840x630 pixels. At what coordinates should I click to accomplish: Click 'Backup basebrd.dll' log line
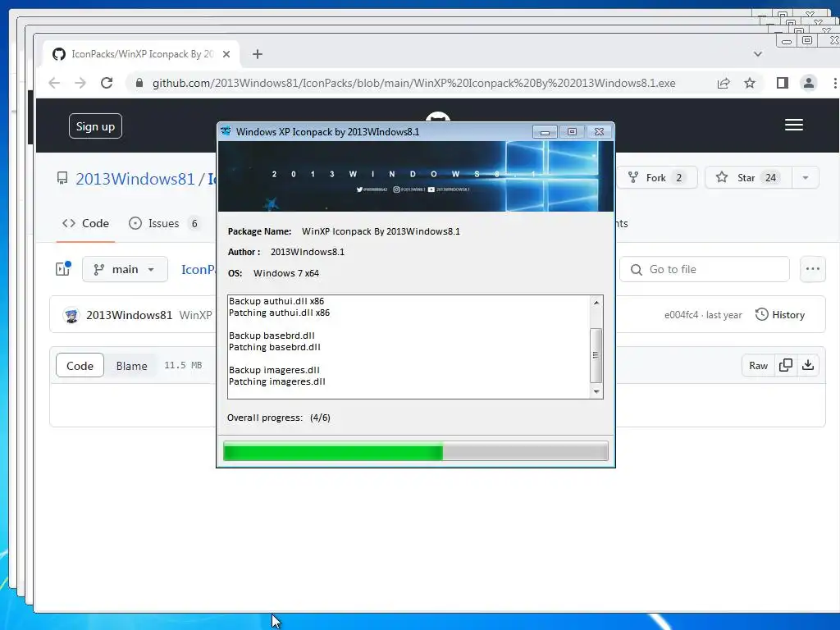click(272, 336)
